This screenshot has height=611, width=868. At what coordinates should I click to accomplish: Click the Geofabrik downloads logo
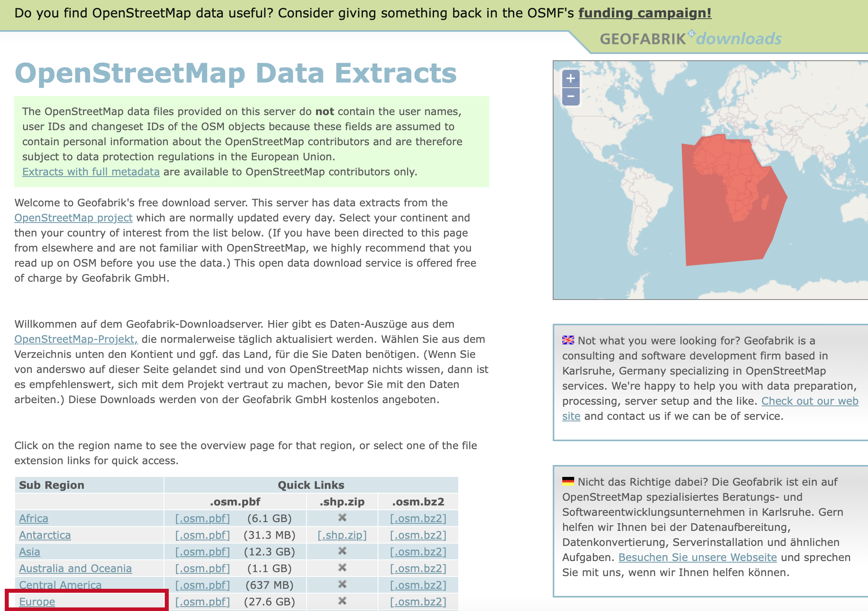click(x=690, y=39)
